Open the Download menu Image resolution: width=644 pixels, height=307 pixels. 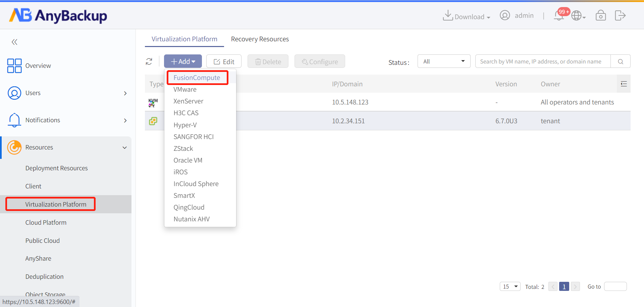(x=467, y=16)
